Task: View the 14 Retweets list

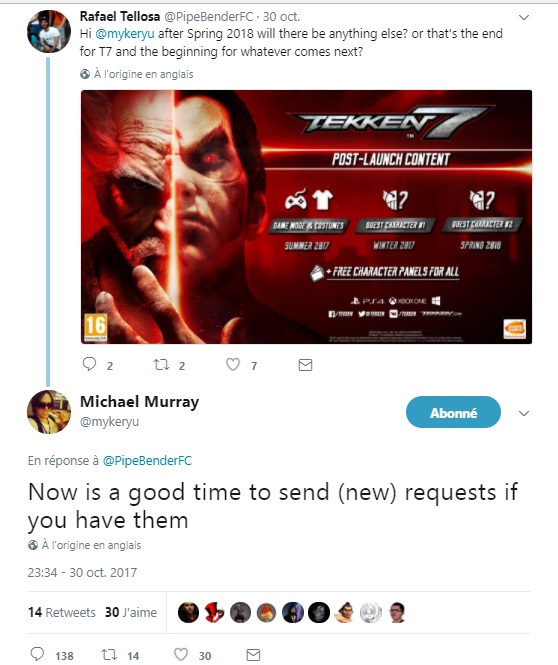Action: tap(62, 612)
